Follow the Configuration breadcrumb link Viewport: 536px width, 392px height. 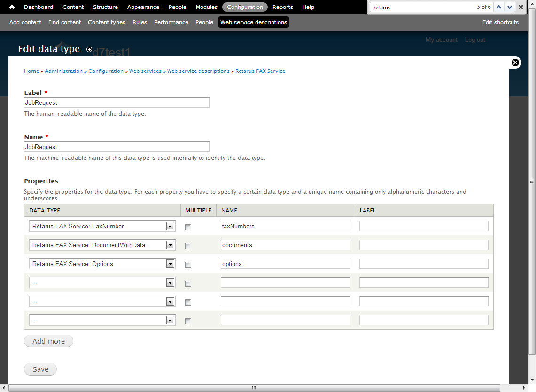(x=106, y=71)
